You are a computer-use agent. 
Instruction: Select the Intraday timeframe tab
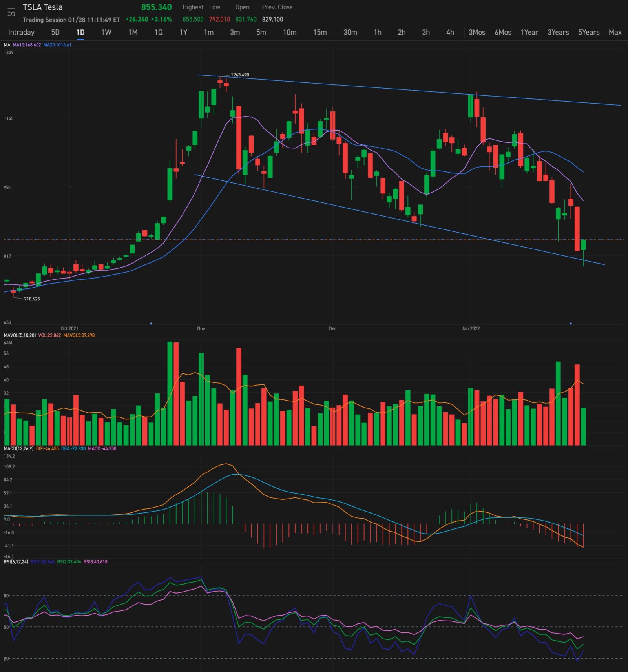21,32
